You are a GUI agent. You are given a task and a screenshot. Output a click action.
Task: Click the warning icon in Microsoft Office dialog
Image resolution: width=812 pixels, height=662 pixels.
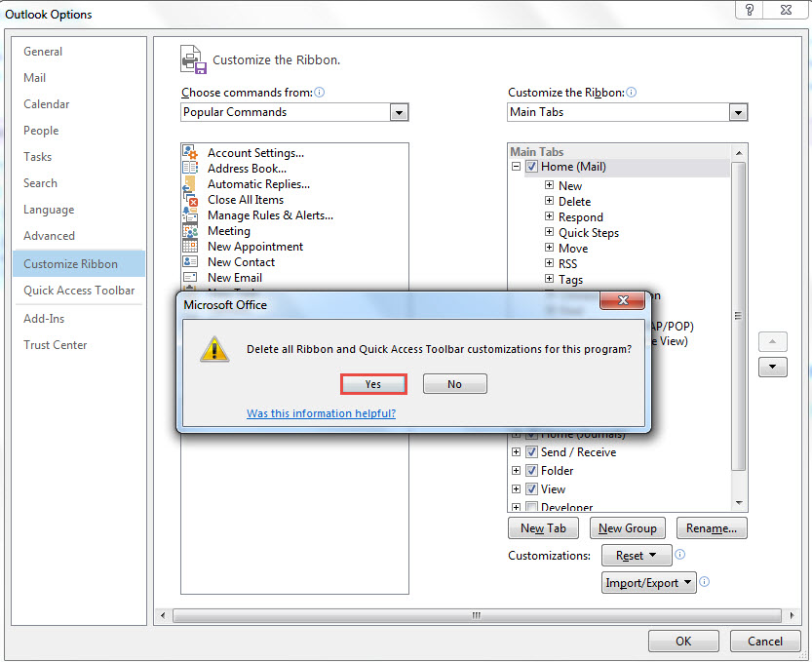[x=214, y=349]
